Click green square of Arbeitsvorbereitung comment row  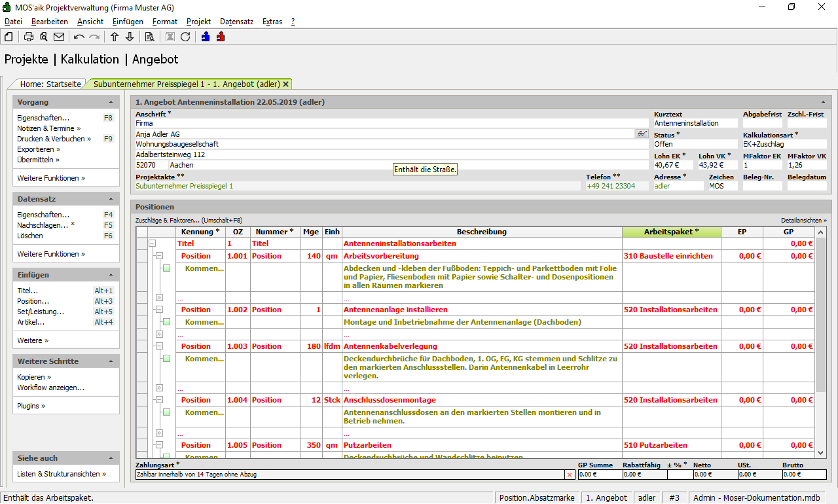point(166,268)
